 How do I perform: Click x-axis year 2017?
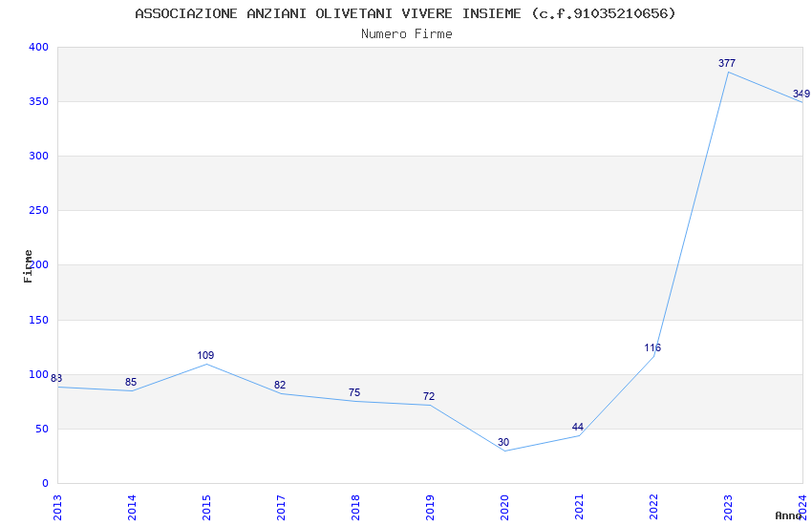[281, 508]
